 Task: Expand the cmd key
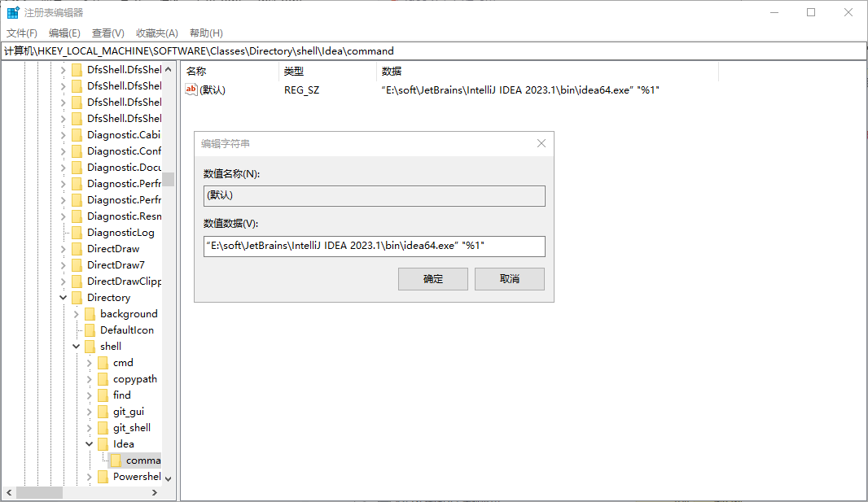coord(89,362)
